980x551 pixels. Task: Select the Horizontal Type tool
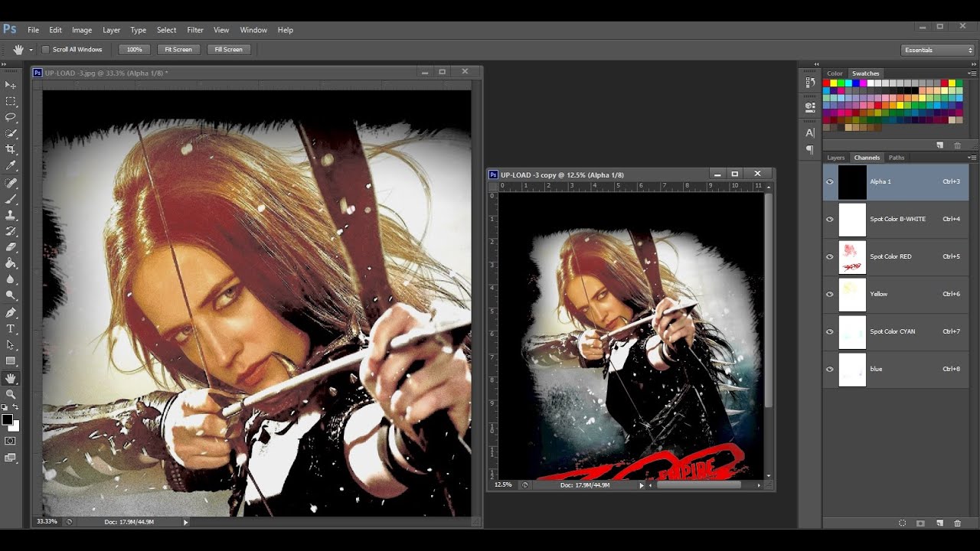coord(11,329)
